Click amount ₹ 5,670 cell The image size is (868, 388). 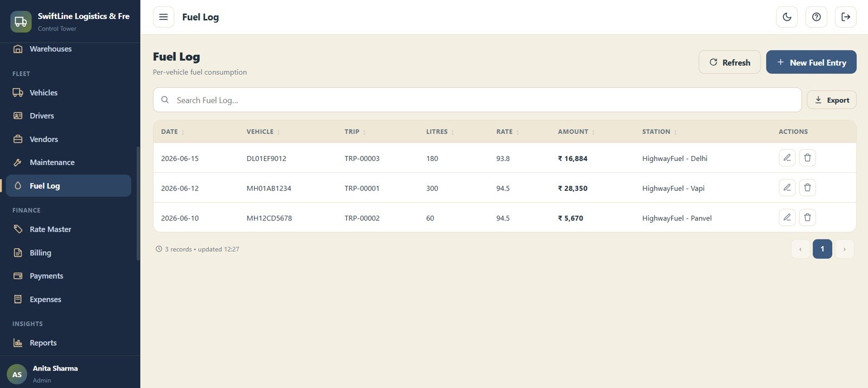pyautogui.click(x=570, y=218)
